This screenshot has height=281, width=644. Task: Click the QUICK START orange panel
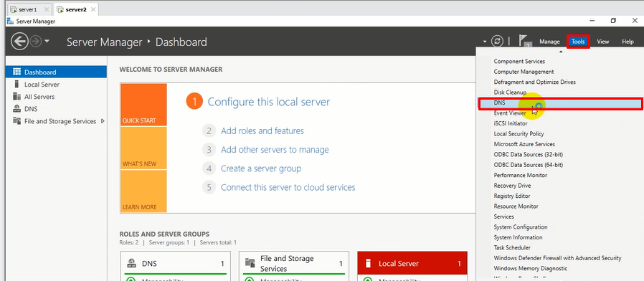pos(143,105)
